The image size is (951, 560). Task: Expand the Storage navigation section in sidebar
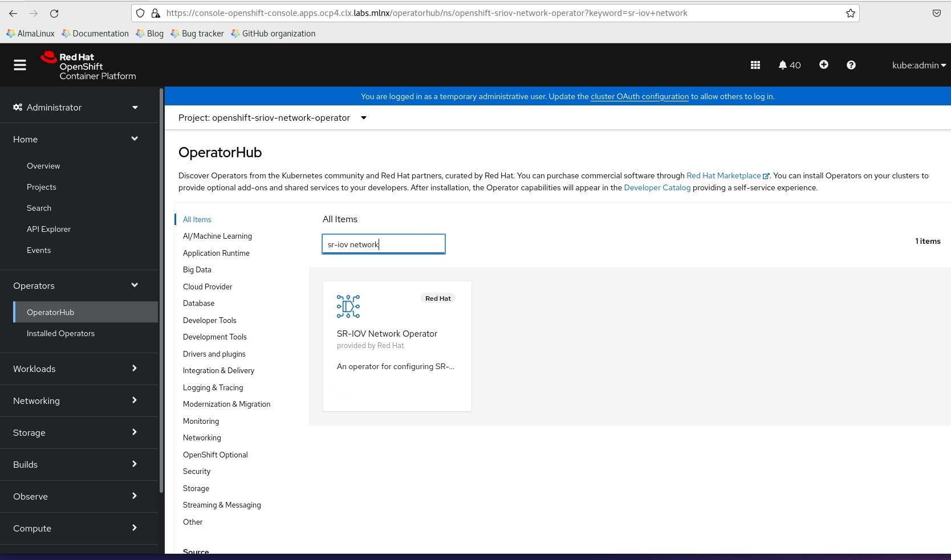[x=76, y=432]
